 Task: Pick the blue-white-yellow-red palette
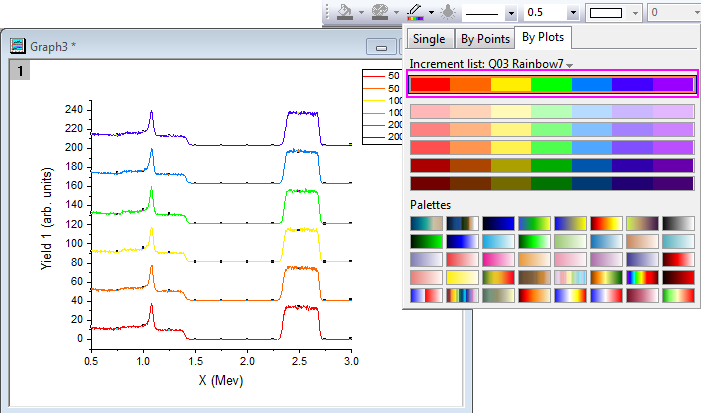pyautogui.click(x=570, y=295)
